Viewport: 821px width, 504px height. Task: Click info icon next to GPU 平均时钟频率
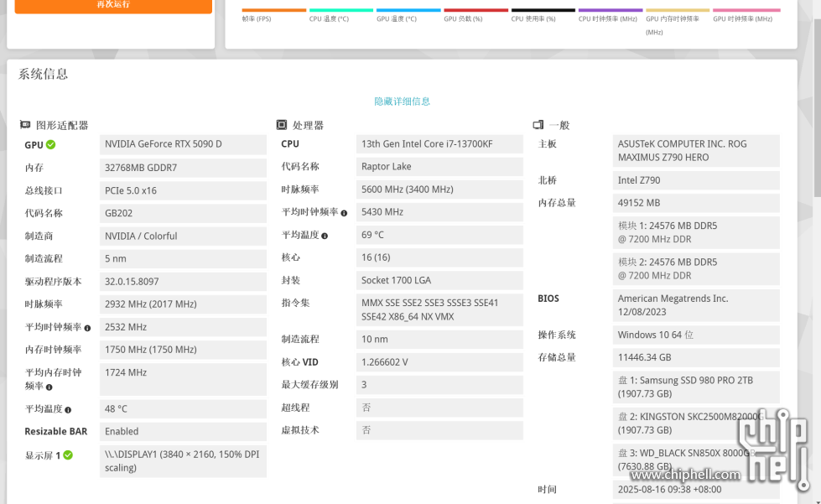tap(87, 328)
